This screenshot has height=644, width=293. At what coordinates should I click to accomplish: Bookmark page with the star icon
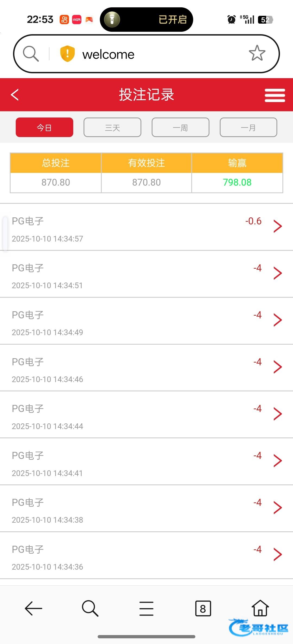pos(257,53)
